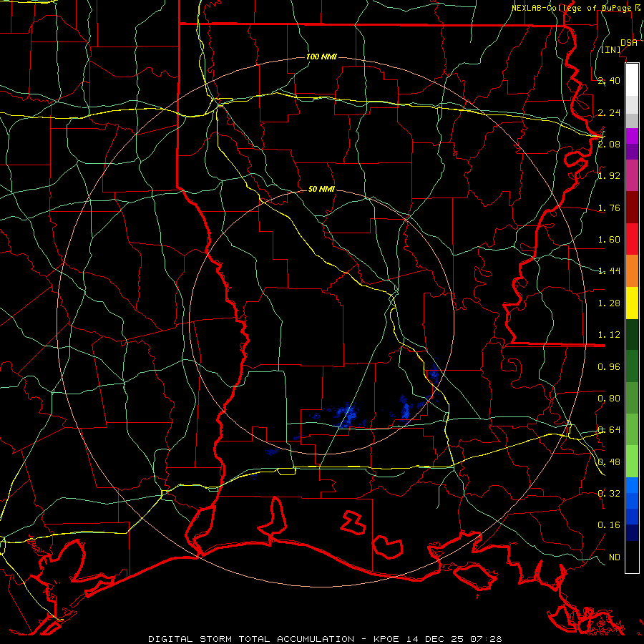Click the Digital Storm Total Accumulation title
Screen dimensions: 644x644
pyautogui.click(x=251, y=639)
